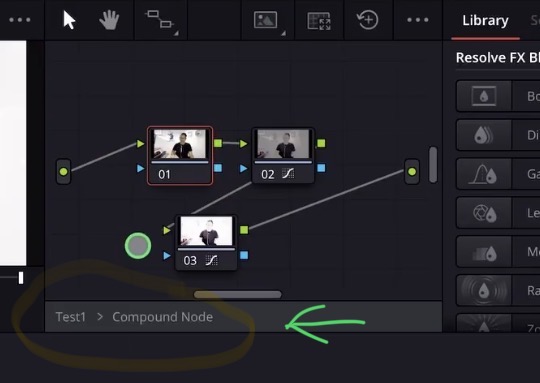Open three-dot menu left of pointer tool
Screen dimensions: 540x383
[x=20, y=20]
